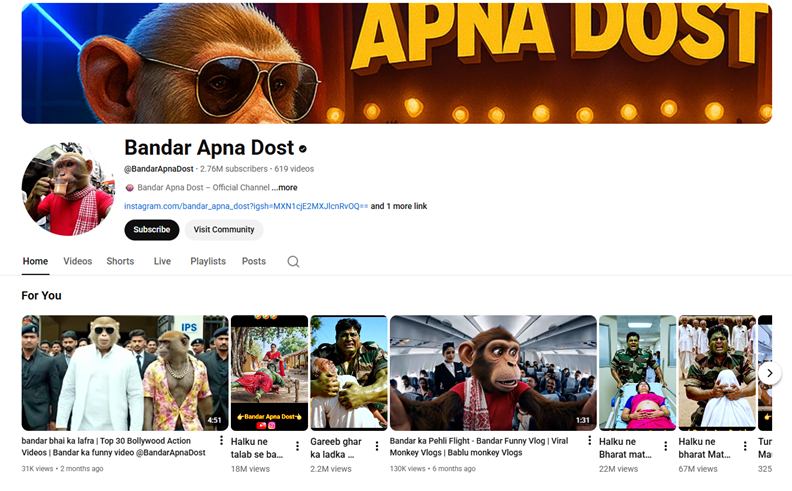Play the airplane monkey thumbnail video 1:31
The height and width of the screenshot is (491, 792).
493,373
